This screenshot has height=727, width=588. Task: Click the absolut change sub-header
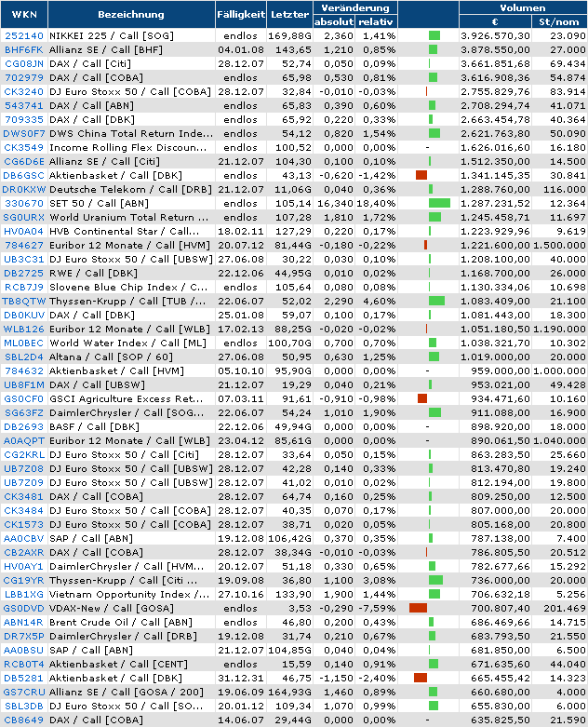click(334, 21)
